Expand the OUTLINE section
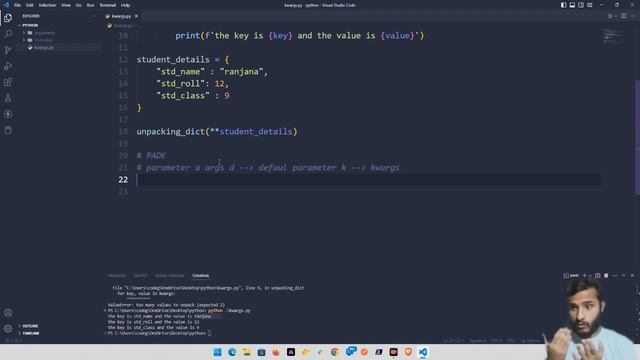640x360 pixels. [29, 326]
